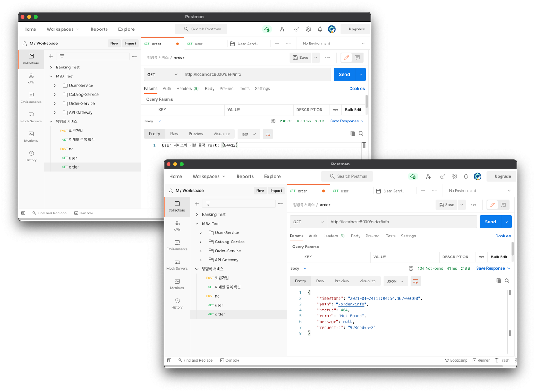
Task: Click Bulk Edit in front window
Action: point(499,257)
